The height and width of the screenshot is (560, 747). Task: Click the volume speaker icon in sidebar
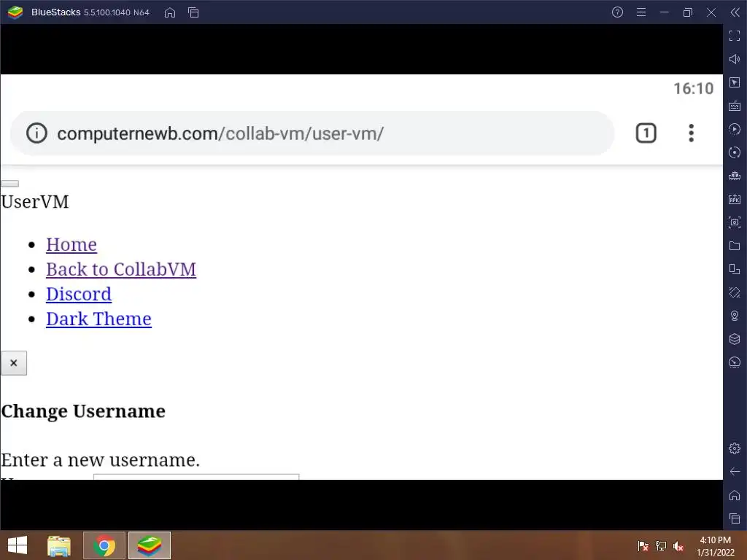pyautogui.click(x=735, y=59)
